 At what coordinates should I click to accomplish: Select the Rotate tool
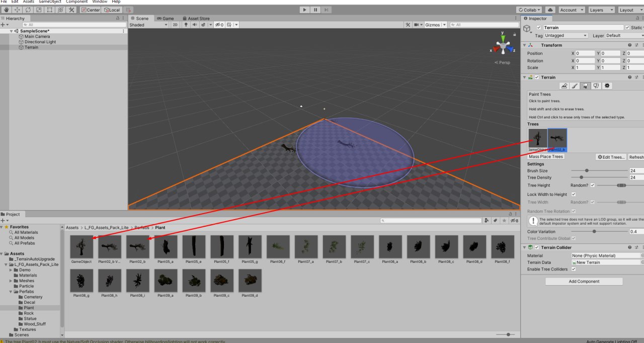point(28,10)
